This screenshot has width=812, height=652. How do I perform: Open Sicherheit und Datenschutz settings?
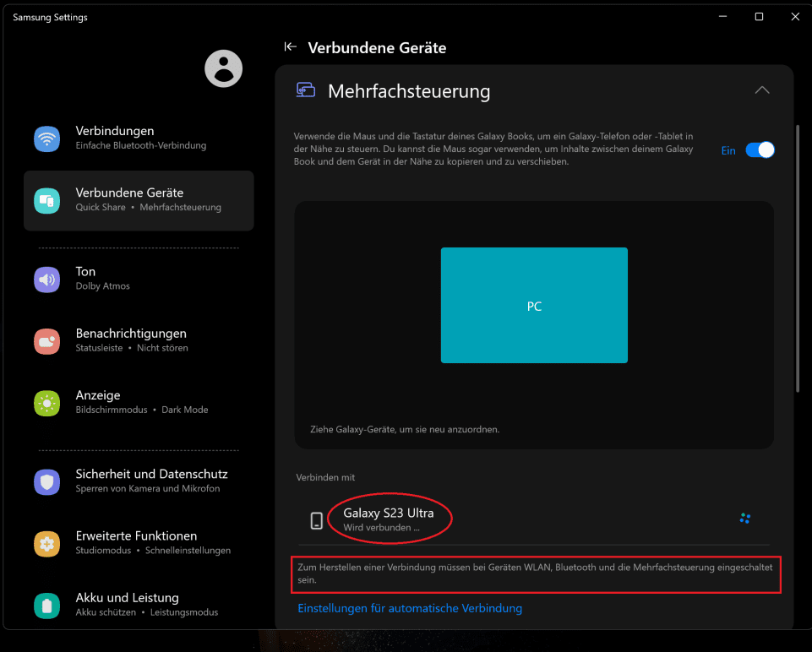coord(139,481)
